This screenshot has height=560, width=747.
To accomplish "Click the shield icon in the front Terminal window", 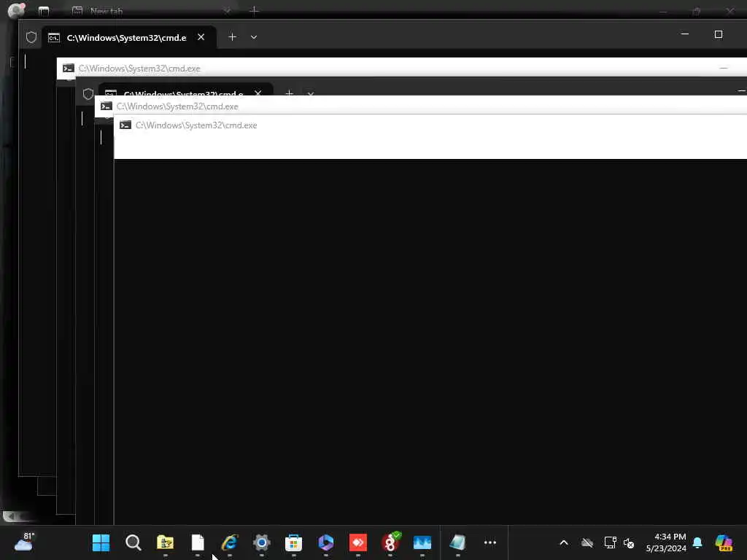I will [x=31, y=37].
